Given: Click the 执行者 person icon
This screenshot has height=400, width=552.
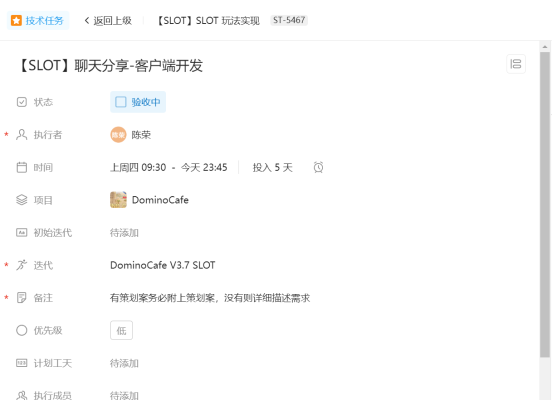Looking at the screenshot, I should pos(22,135).
